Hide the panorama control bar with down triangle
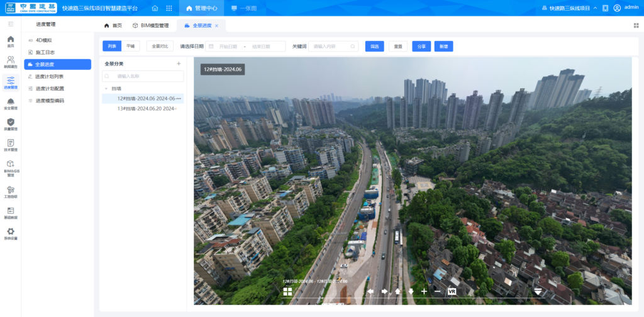This screenshot has height=317, width=644. (x=538, y=291)
